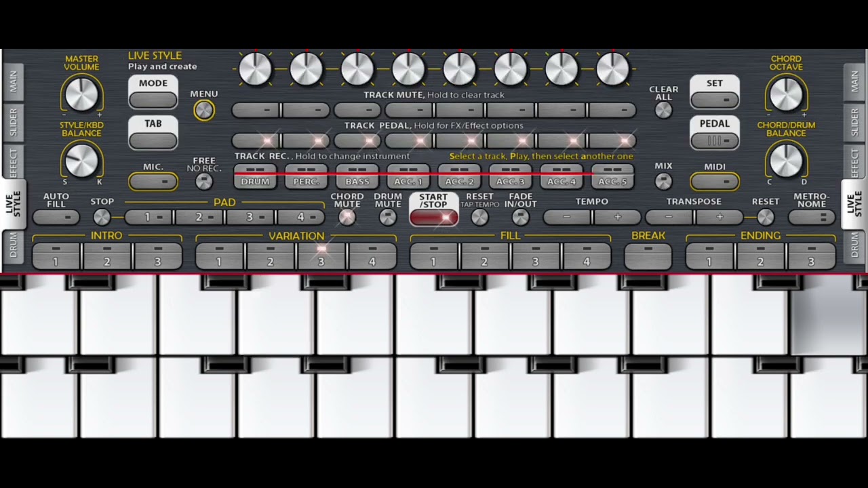Open the left EFFECT side tab

coord(13,163)
